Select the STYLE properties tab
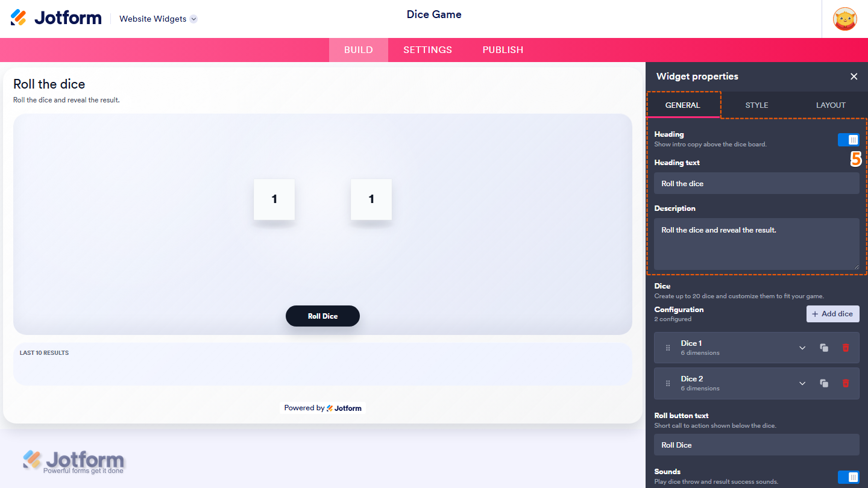This screenshot has height=488, width=868. pyautogui.click(x=756, y=105)
